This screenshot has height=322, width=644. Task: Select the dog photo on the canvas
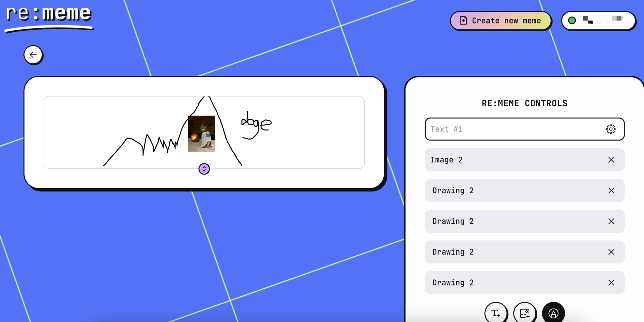click(x=202, y=133)
